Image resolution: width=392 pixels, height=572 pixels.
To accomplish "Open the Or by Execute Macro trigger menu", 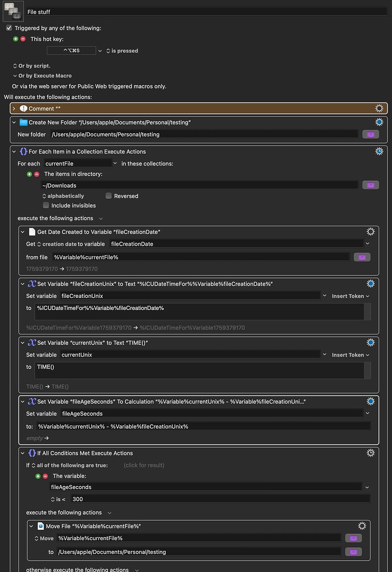I will point(44,76).
